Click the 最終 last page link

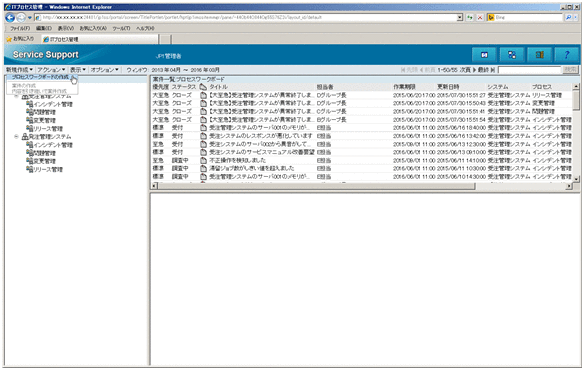(x=483, y=70)
